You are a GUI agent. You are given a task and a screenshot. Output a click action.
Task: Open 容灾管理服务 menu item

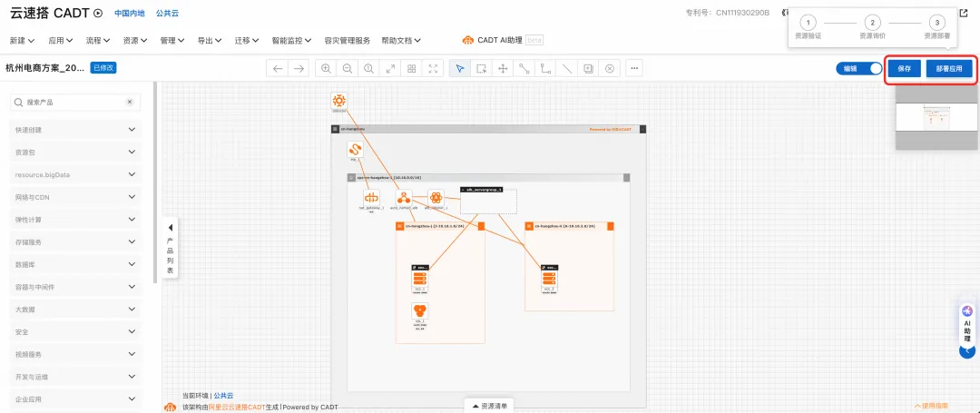pyautogui.click(x=348, y=41)
